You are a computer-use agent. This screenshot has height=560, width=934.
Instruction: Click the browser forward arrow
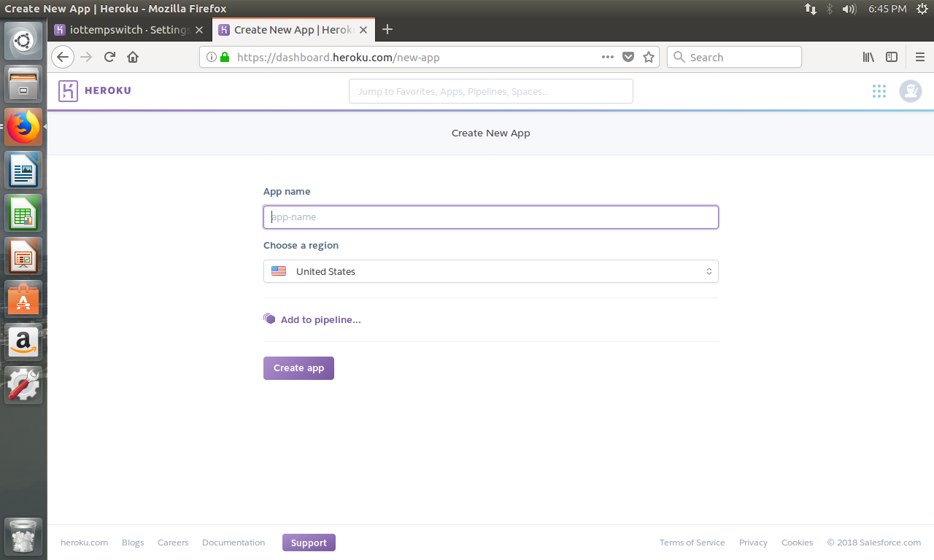(x=86, y=57)
